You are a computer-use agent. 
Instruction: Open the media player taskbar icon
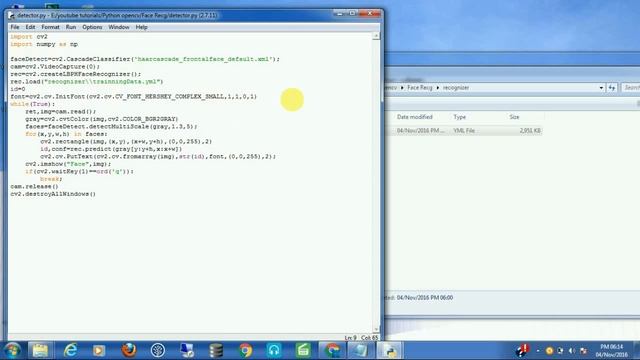99,350
